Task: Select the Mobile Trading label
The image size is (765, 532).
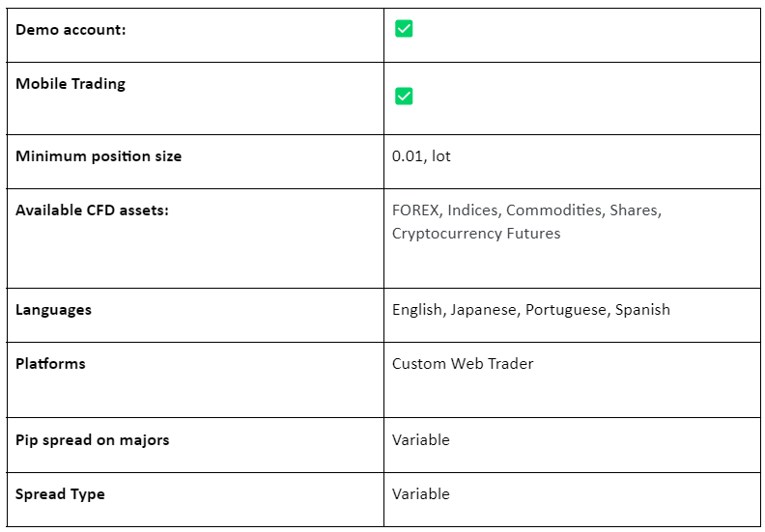Action: coord(71,84)
